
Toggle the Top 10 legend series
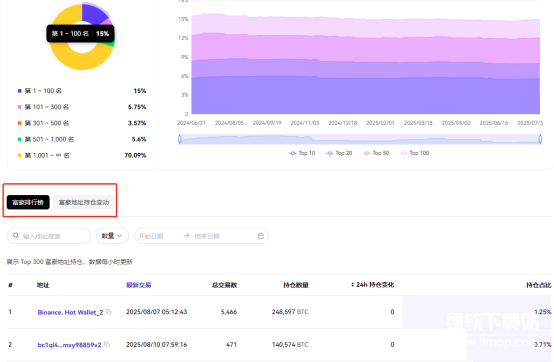coord(302,153)
